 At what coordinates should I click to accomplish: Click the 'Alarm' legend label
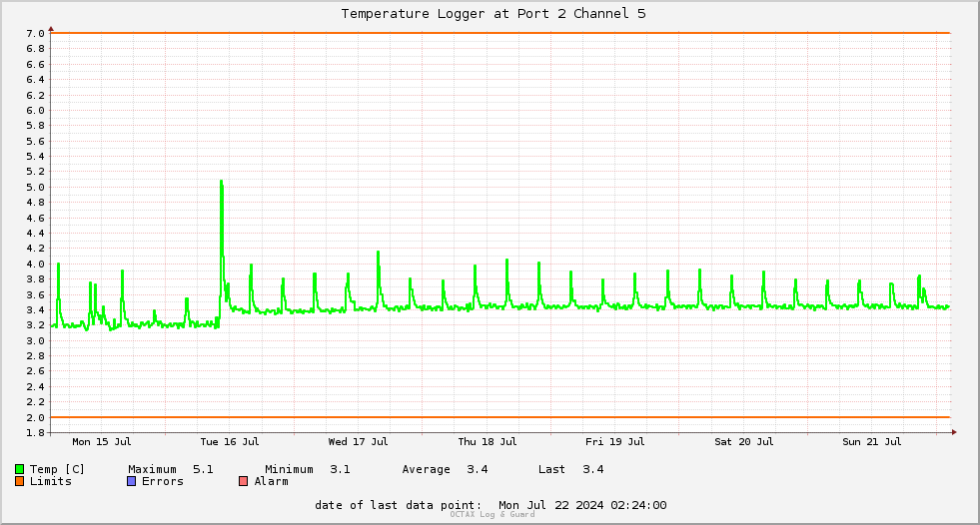point(272,481)
